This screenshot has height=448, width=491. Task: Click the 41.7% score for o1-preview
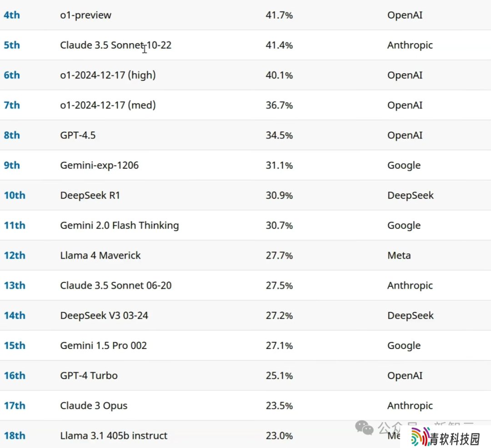click(x=279, y=15)
